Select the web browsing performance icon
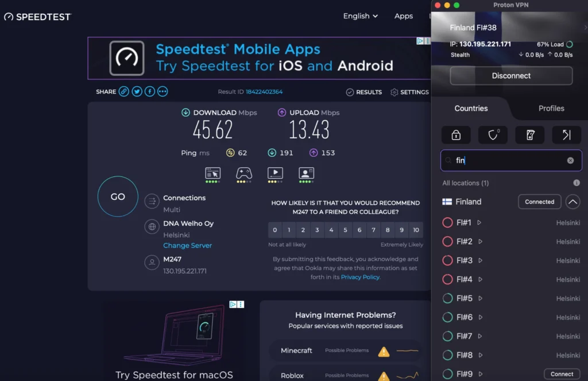The height and width of the screenshot is (381, 588). 213,174
